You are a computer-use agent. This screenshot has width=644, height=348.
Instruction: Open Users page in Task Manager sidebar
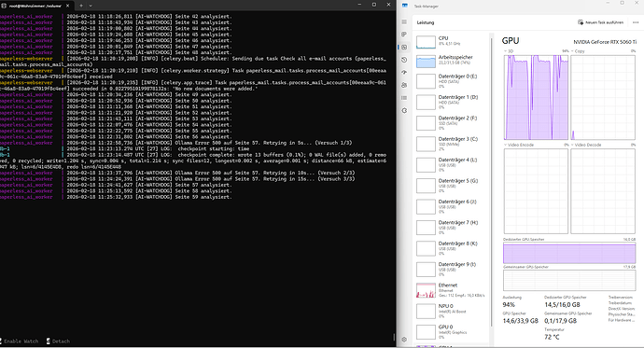(x=404, y=85)
